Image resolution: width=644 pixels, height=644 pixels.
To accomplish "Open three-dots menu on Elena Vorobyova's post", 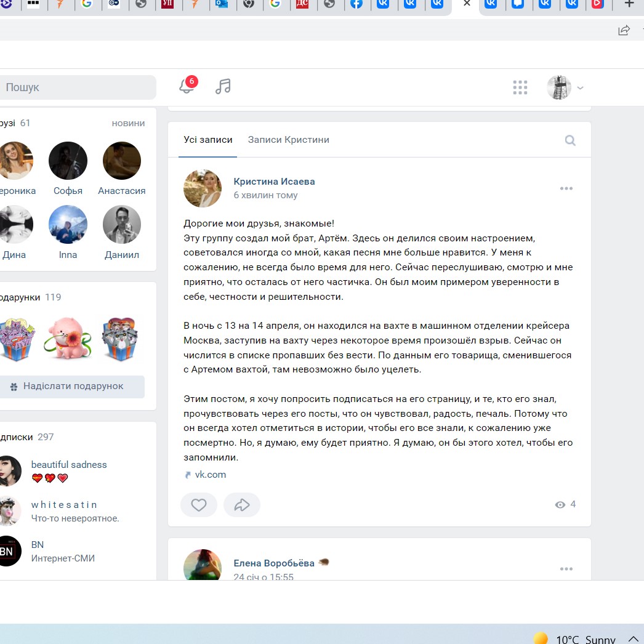I will coord(566,569).
